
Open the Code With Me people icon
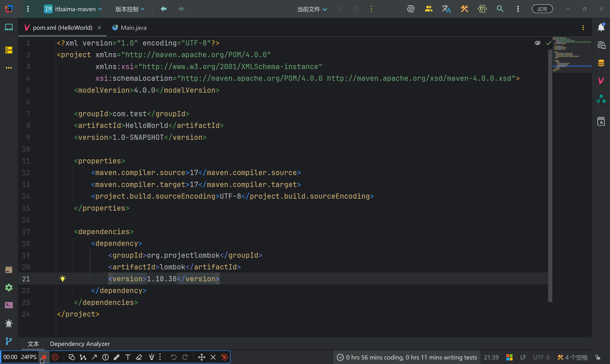428,9
